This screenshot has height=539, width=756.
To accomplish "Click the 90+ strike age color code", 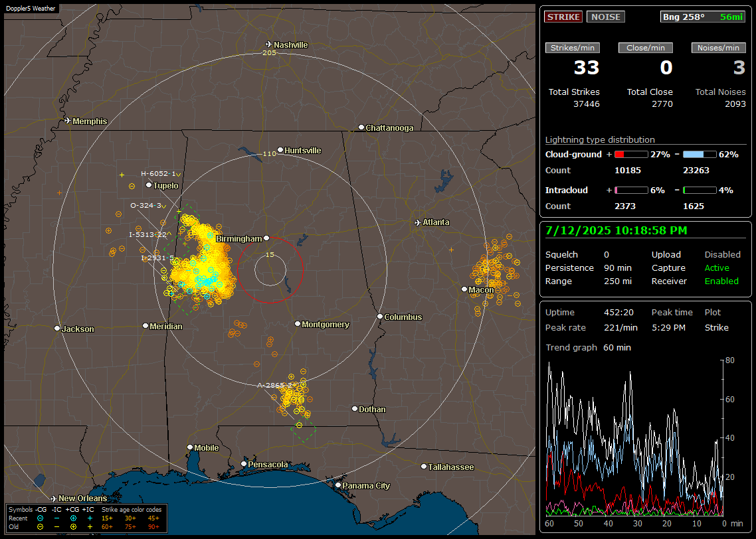I will click(x=153, y=527).
